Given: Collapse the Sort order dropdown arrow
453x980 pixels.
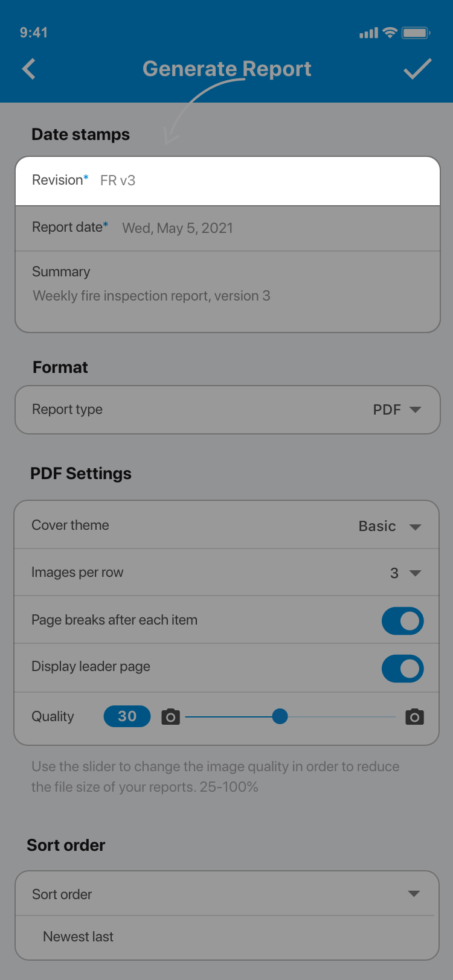Looking at the screenshot, I should click(x=414, y=894).
